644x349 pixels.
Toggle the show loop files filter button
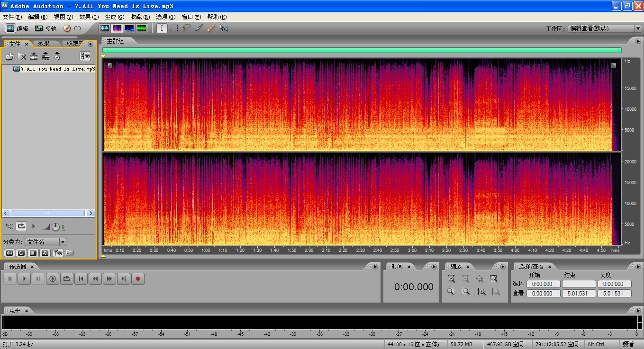21,253
